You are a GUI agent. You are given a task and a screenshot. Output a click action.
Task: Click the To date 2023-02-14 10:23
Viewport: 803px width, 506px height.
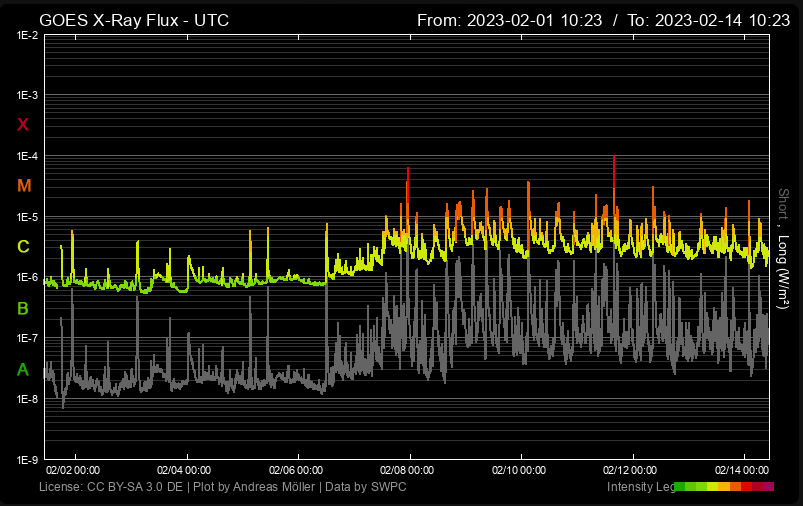[x=708, y=20]
